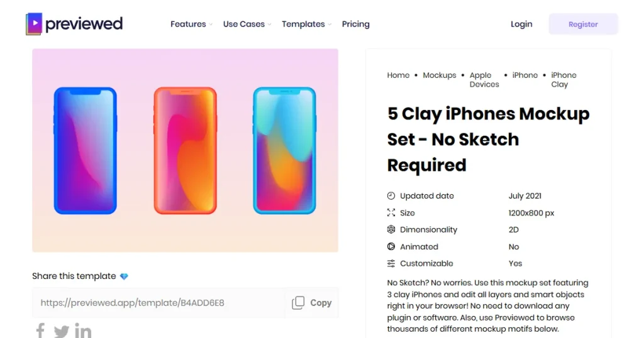The width and height of the screenshot is (644, 338).
Task: Expand the Templates dropdown menu
Action: [306, 25]
